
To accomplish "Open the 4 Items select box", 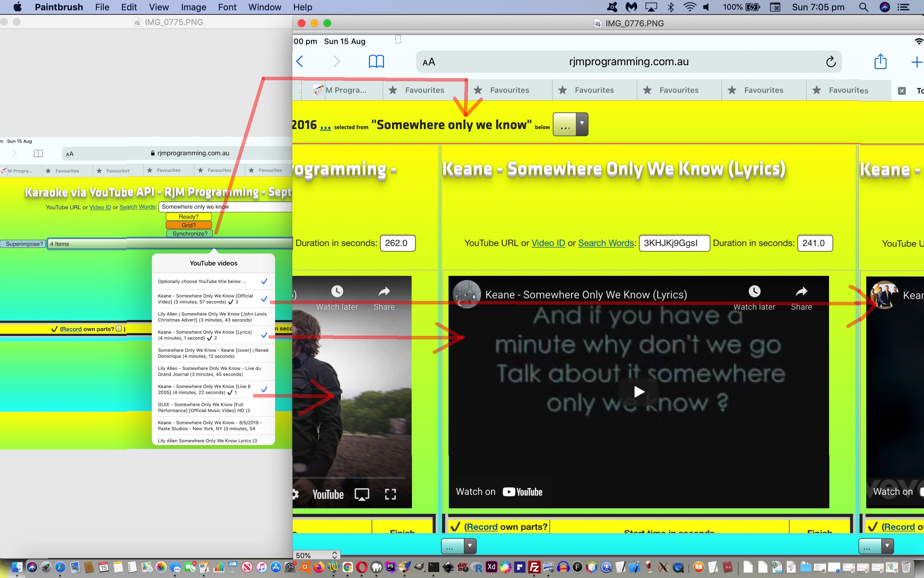I will coord(169,244).
